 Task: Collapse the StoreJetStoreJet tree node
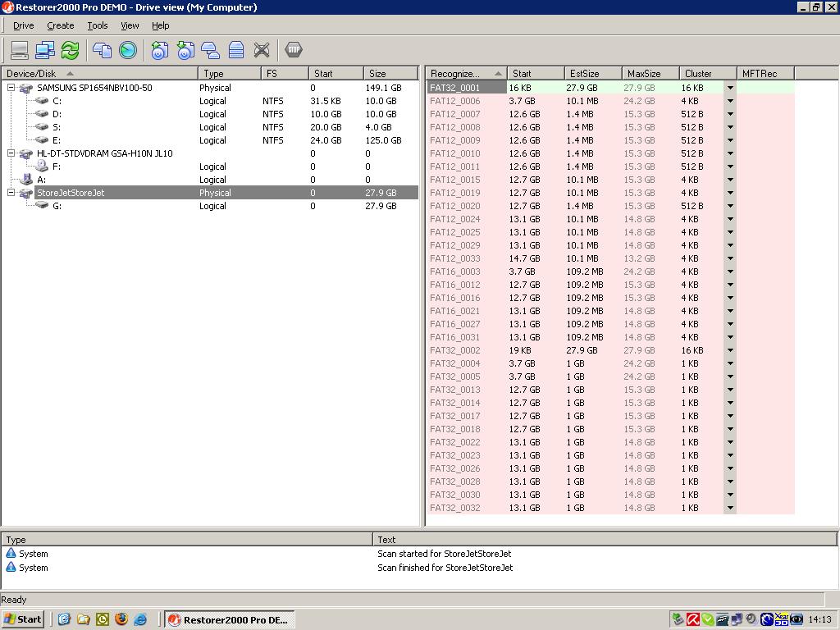[x=11, y=193]
